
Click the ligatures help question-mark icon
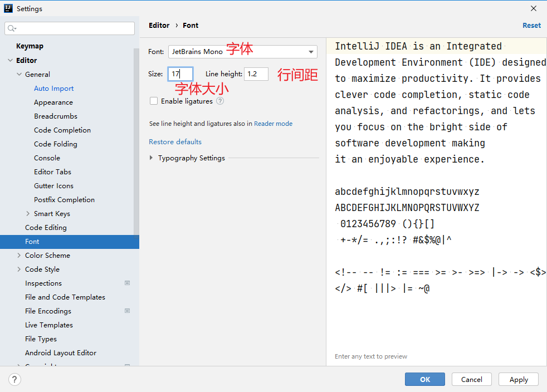(220, 101)
